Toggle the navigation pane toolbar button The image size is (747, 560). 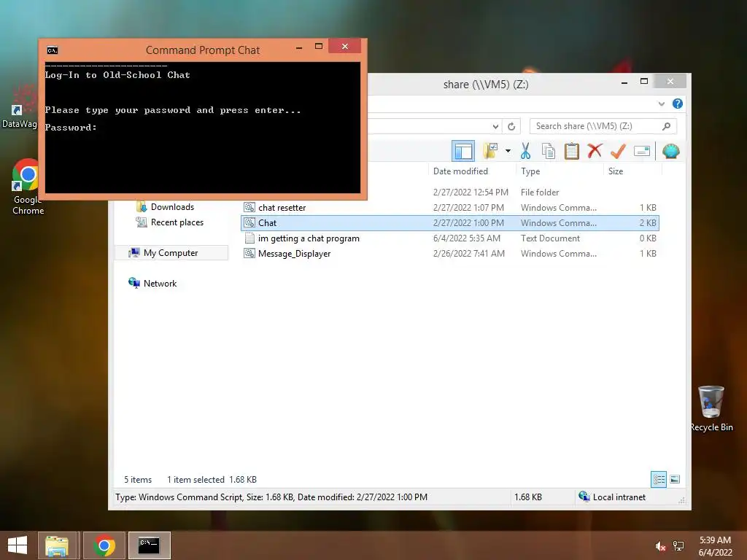click(462, 152)
